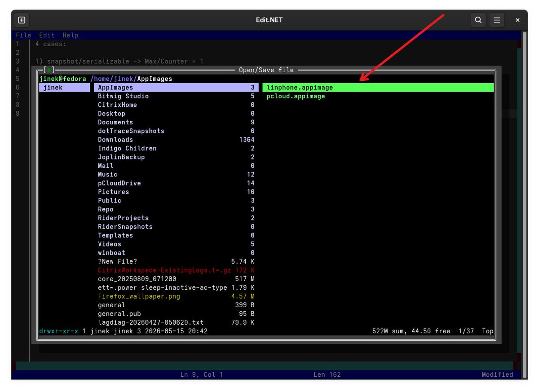
Task: Click editor line number 1
Action: tap(18, 44)
